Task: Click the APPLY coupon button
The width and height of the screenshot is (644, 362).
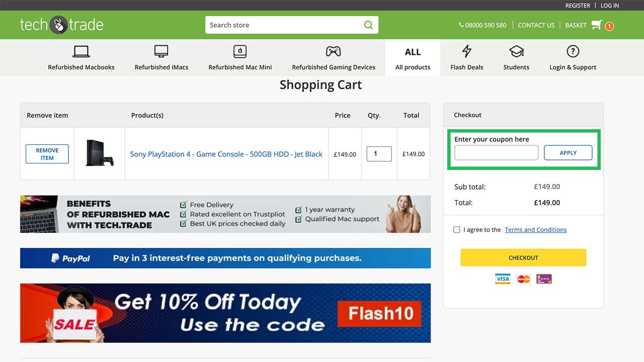Action: tap(568, 153)
